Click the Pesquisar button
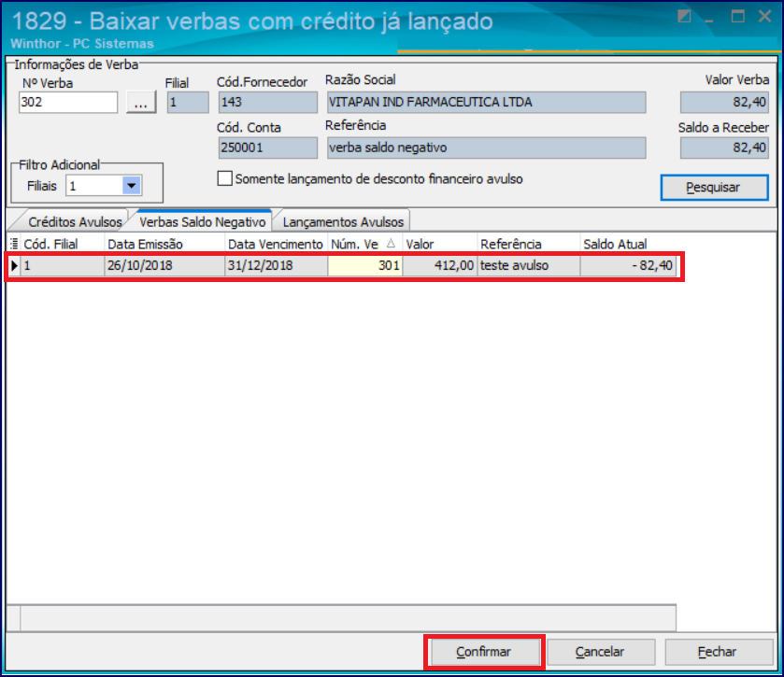This screenshot has height=677, width=784. point(714,188)
